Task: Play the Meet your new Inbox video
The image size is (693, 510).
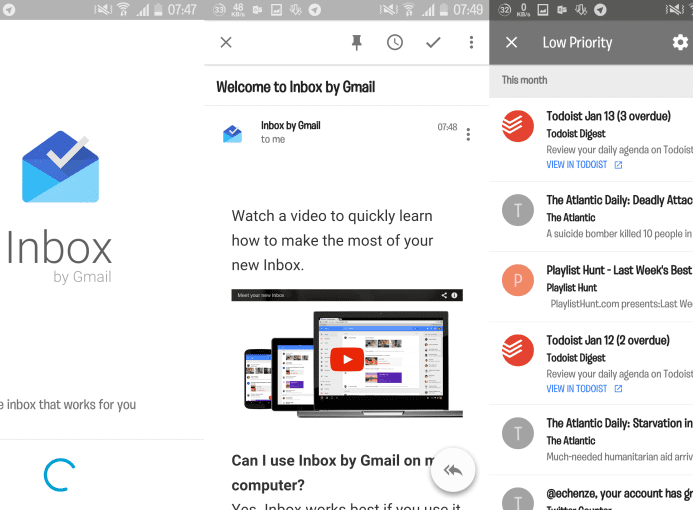Action: point(347,359)
